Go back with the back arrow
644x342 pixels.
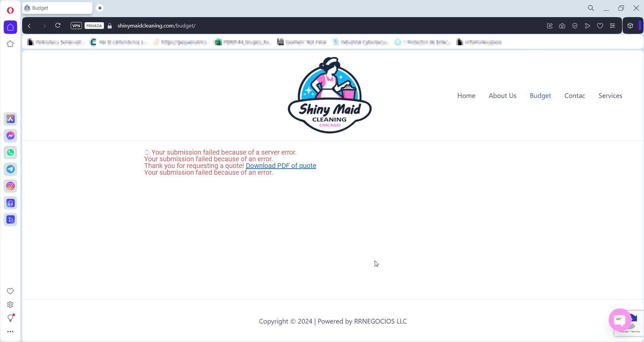click(30, 26)
